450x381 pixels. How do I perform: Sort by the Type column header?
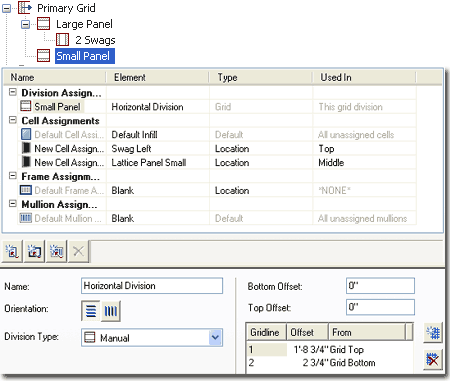click(x=261, y=77)
